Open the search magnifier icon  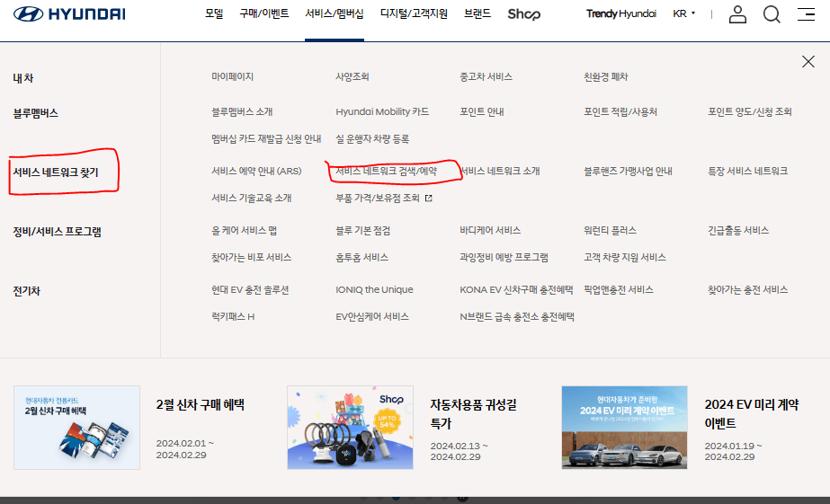(x=772, y=14)
